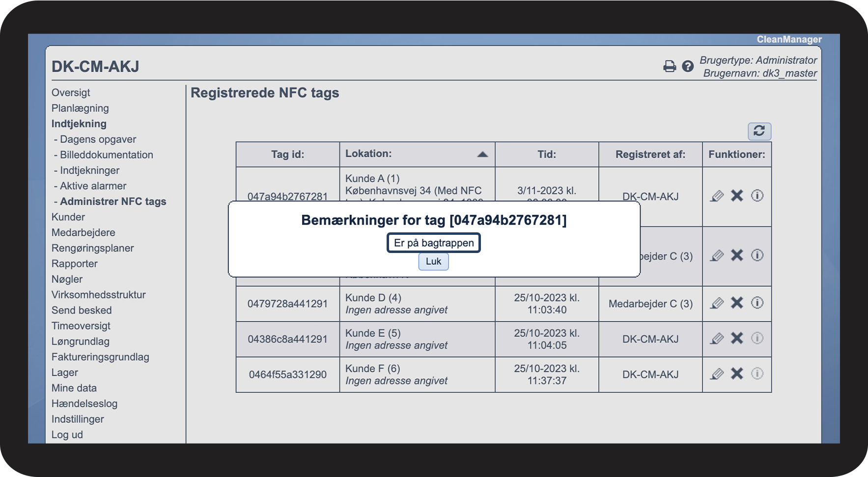The height and width of the screenshot is (477, 868).
Task: Log ud from the sidebar
Action: coord(67,435)
